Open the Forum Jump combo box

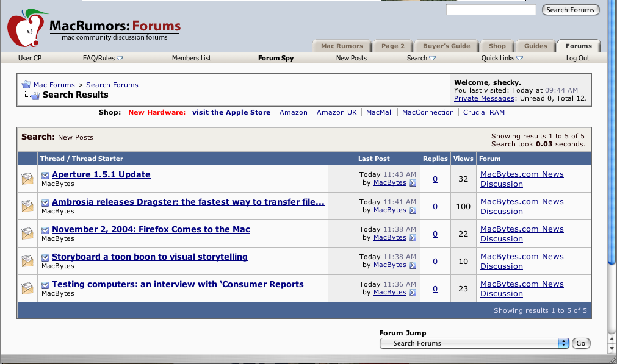click(475, 343)
